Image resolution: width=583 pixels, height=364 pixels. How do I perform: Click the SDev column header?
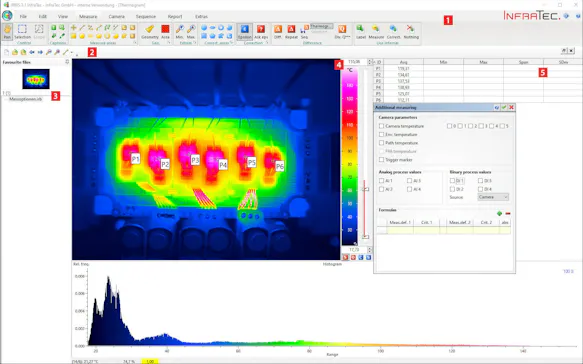[563, 62]
